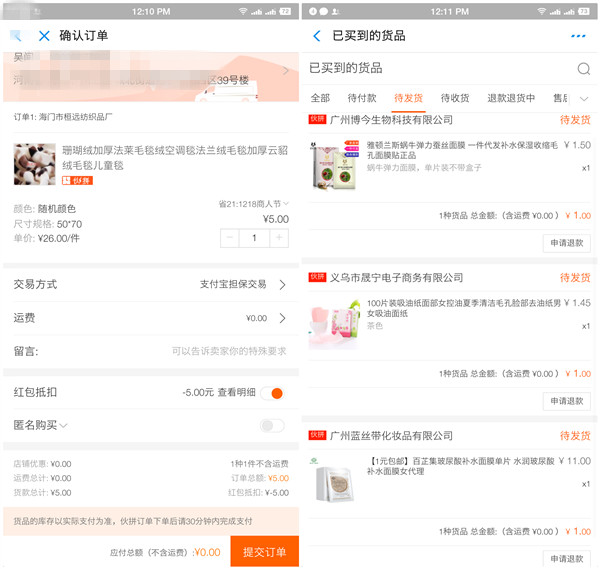Toggle off the 红包抵扣 switch

pyautogui.click(x=272, y=393)
